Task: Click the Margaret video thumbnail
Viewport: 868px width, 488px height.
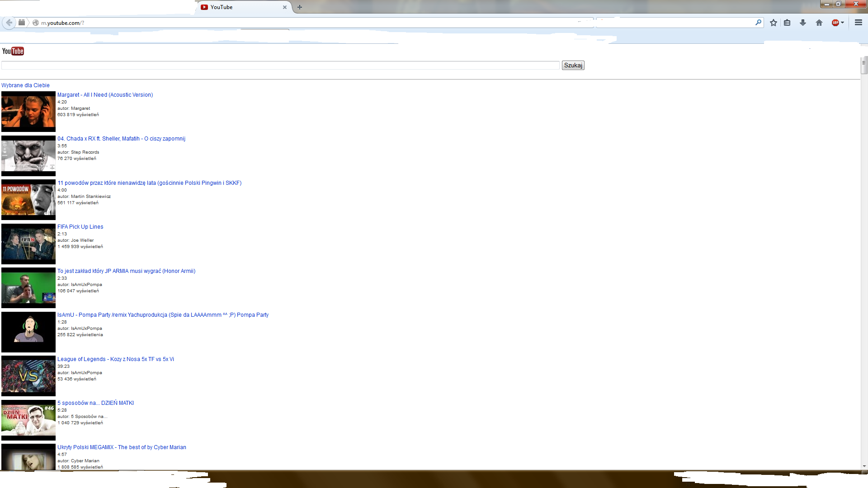Action: pos(28,112)
